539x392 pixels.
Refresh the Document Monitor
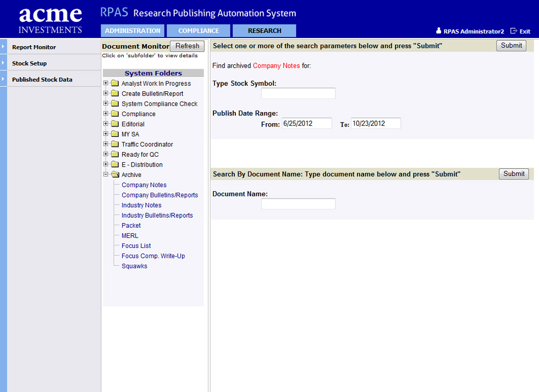[188, 46]
